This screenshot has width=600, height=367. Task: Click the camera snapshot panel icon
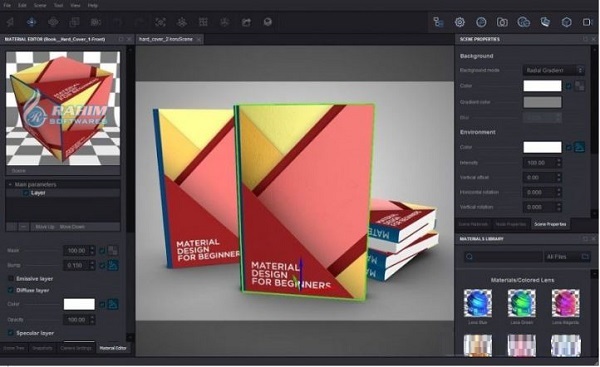point(502,22)
